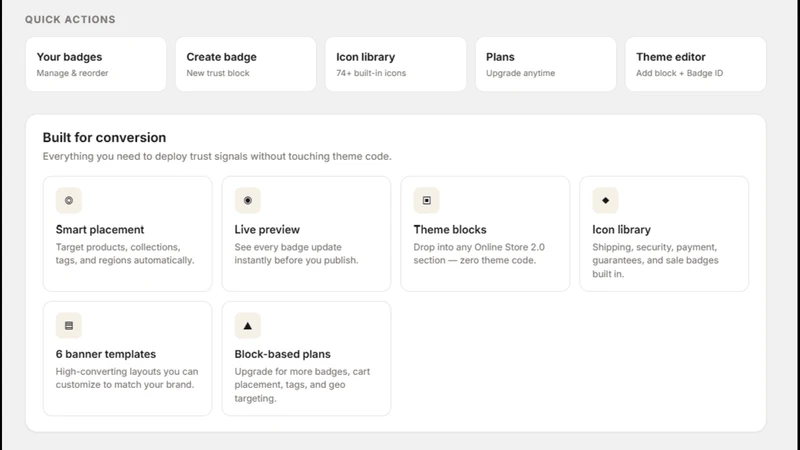Click the Theme blocks square icon
Screen dimensions: 800x450
point(427,201)
